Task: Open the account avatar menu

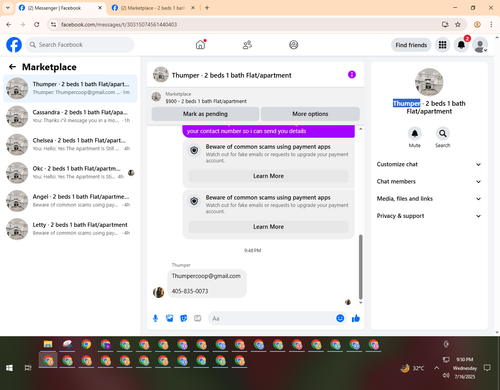Action: tap(480, 45)
